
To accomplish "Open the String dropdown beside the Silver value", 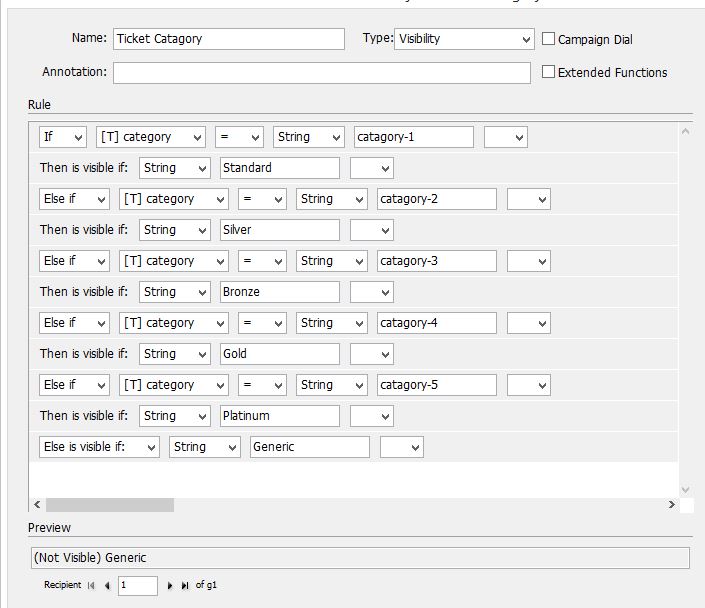I will [x=174, y=230].
